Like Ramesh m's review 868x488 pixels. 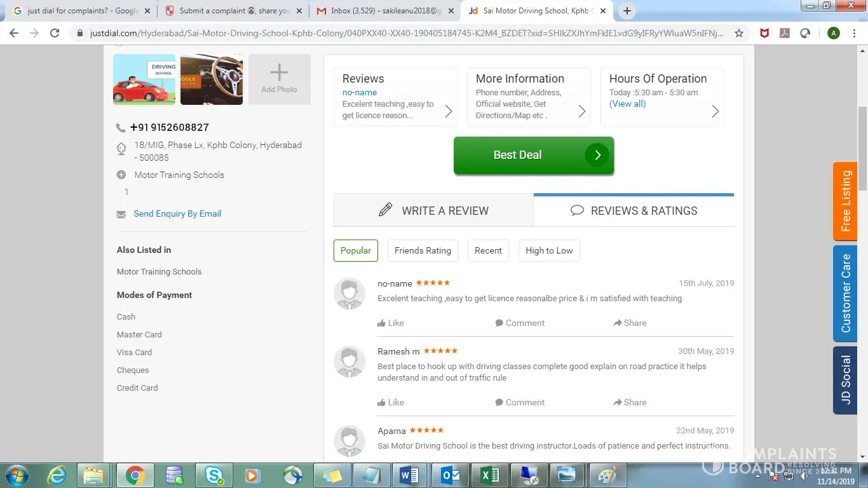point(391,402)
